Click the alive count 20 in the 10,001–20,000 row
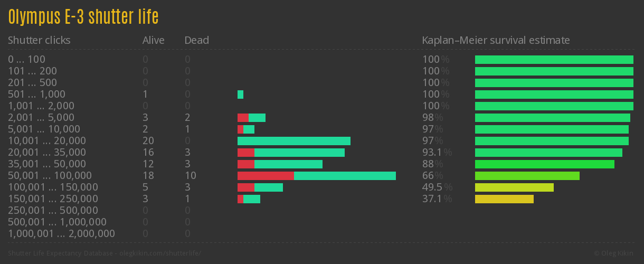Screen dimensions: 644x264 [148, 141]
